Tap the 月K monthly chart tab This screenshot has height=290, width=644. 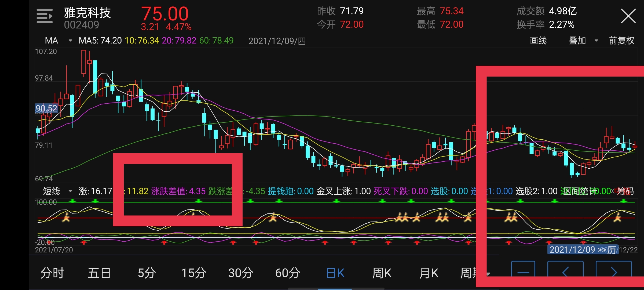429,273
